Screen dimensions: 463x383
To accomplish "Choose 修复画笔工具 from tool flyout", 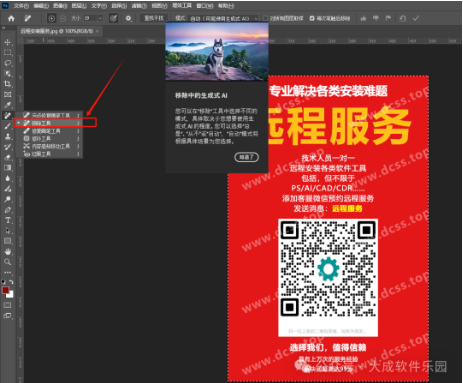I will coord(51,131).
